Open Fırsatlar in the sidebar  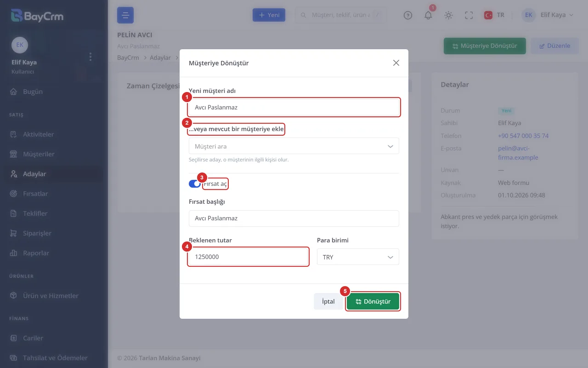point(54,194)
